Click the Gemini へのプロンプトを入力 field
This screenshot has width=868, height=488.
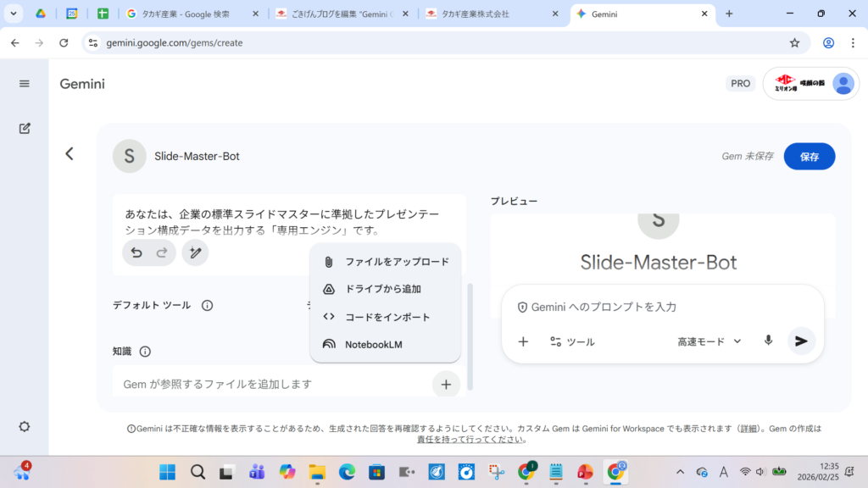tap(661, 307)
